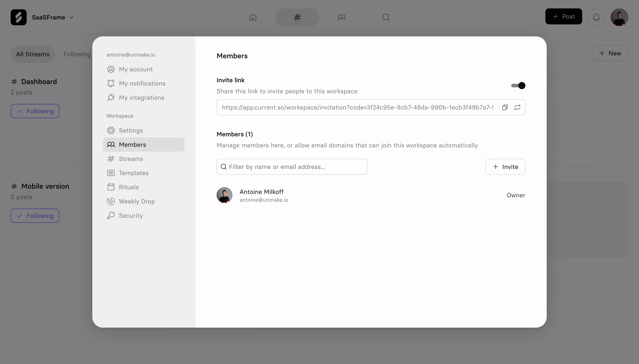Viewport: 639px width, 364px height.
Task: Unfollow the Dashboard stream
Action: pyautogui.click(x=35, y=111)
